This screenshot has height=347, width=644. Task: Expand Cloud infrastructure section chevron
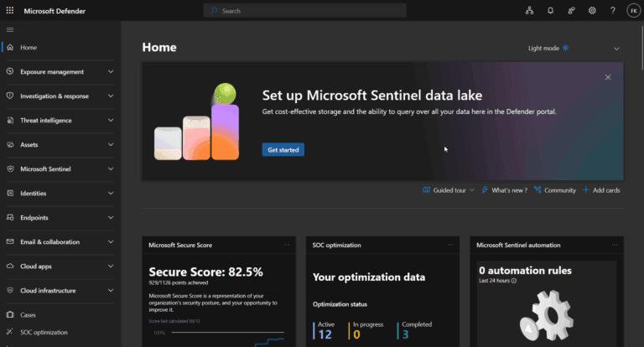coord(111,290)
